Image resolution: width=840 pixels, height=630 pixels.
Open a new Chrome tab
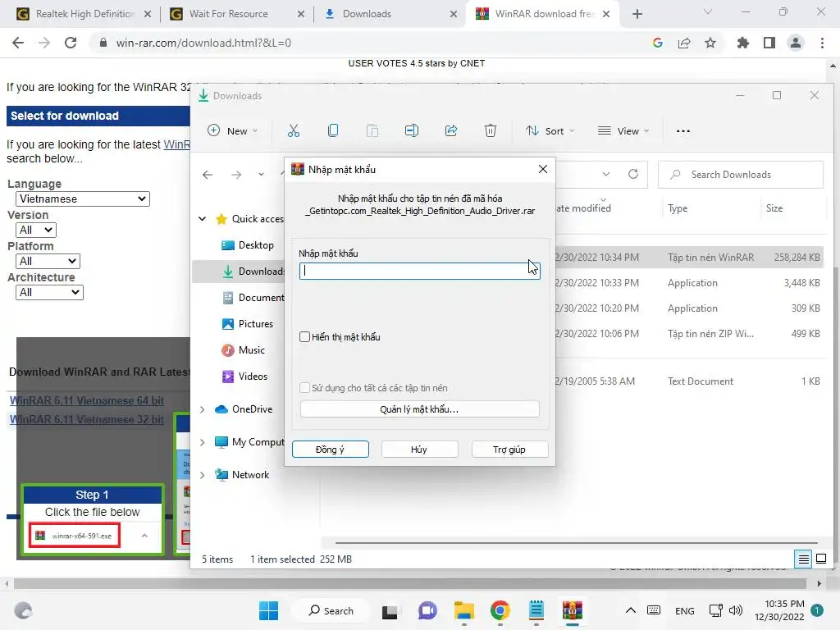[x=637, y=14]
